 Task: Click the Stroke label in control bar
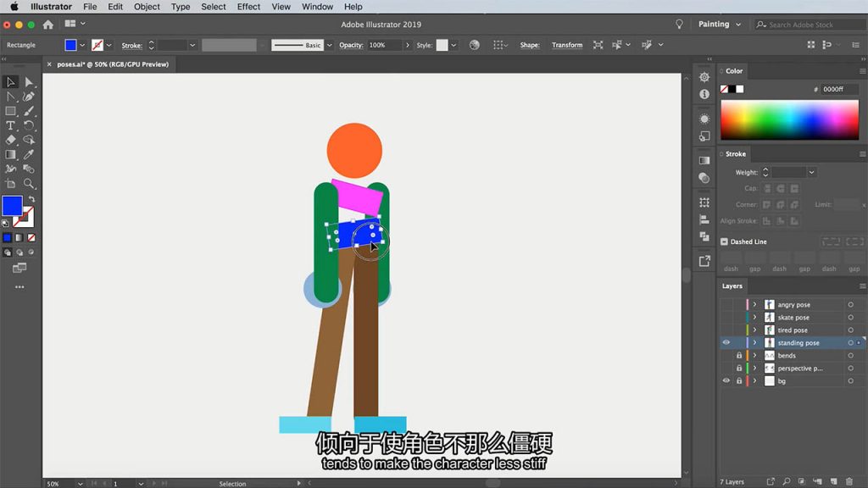pos(131,46)
